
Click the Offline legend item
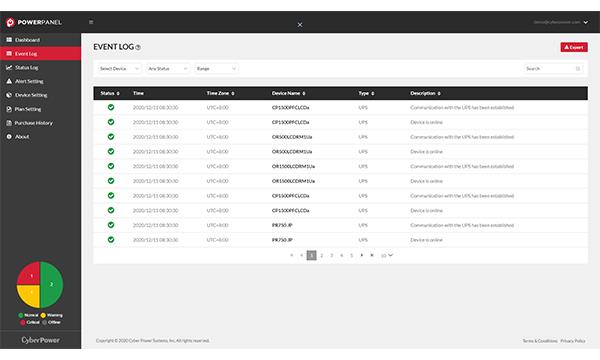pos(51,322)
